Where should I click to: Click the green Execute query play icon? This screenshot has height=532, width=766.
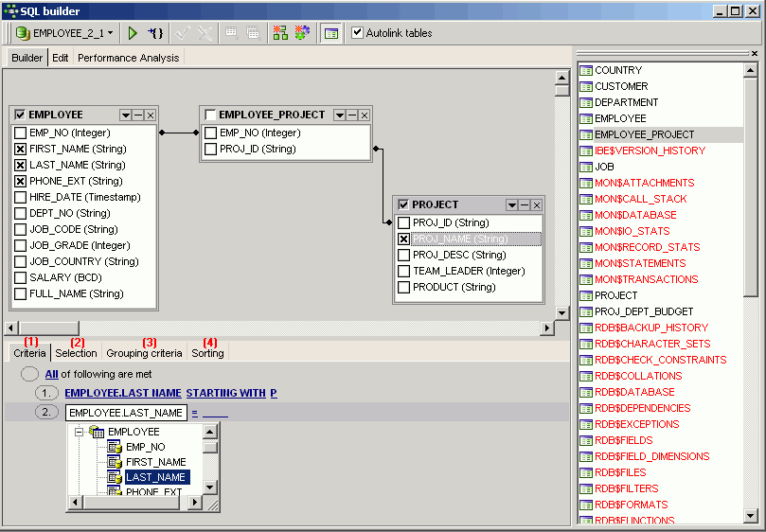(133, 33)
